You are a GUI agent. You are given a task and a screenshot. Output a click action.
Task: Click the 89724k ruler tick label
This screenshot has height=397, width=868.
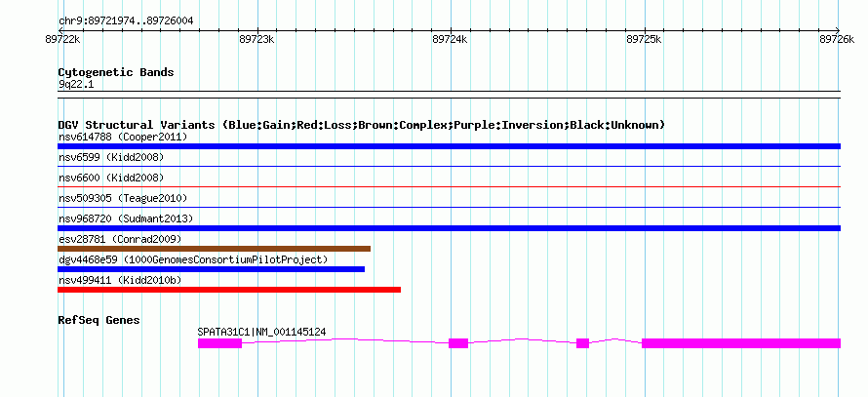[450, 39]
